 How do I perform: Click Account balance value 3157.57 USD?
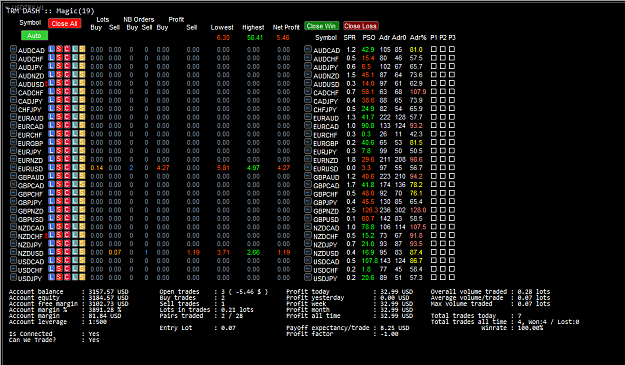pyautogui.click(x=108, y=292)
